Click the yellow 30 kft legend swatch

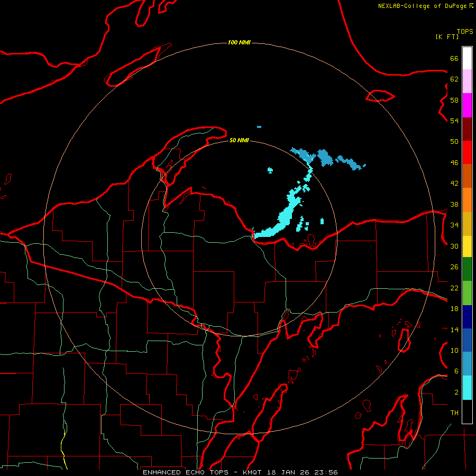click(467, 246)
